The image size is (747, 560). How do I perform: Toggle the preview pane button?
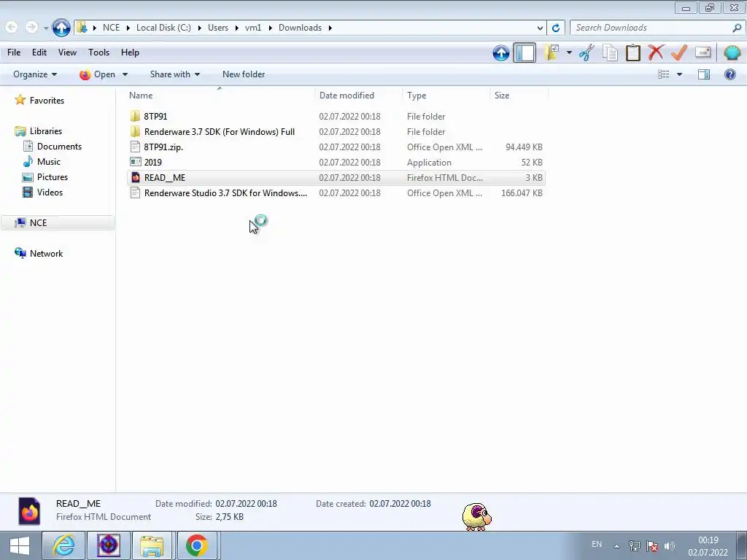point(704,74)
